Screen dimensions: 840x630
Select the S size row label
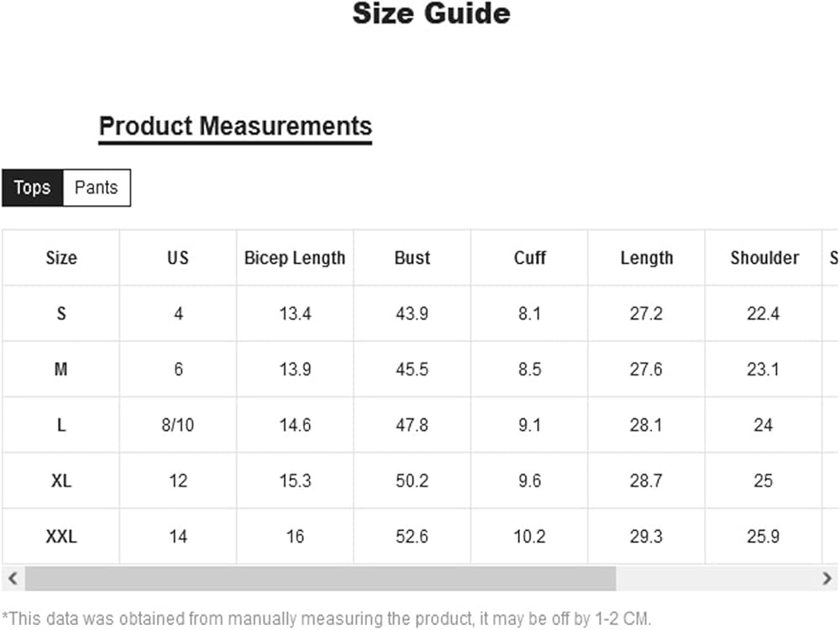60,313
